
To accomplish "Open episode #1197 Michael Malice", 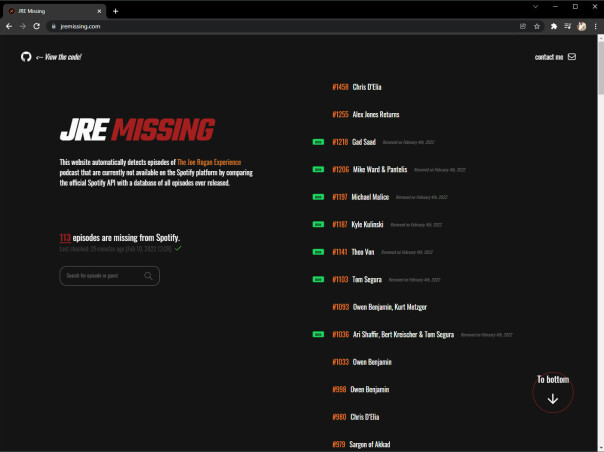I will [361, 197].
